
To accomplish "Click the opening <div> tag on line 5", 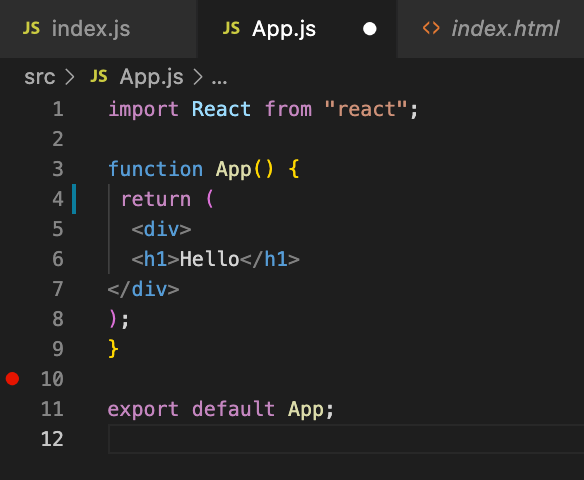I will point(162,229).
